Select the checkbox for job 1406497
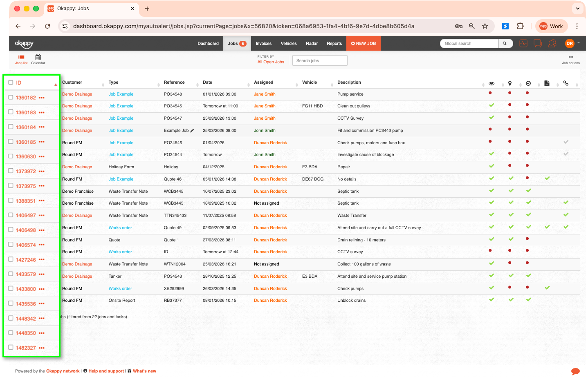This screenshot has height=377, width=588. 11,215
